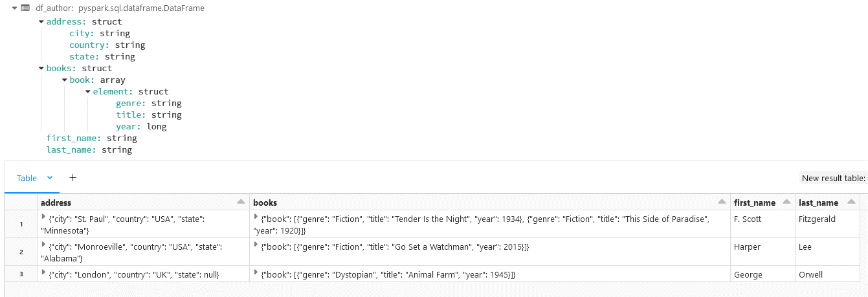This screenshot has width=868, height=297.
Task: Expand books struct in row 1
Action: point(256,217)
